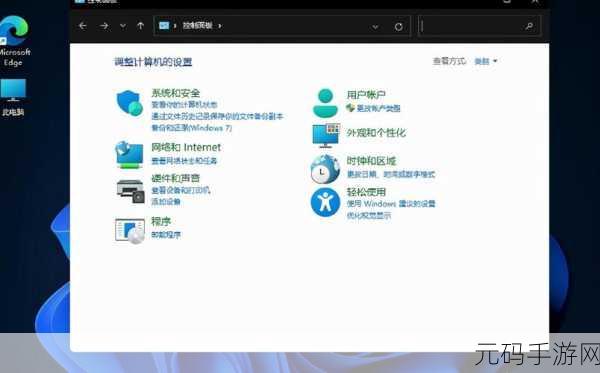Click the address bar path field
Screen dimensions: 600x373
coord(282,26)
